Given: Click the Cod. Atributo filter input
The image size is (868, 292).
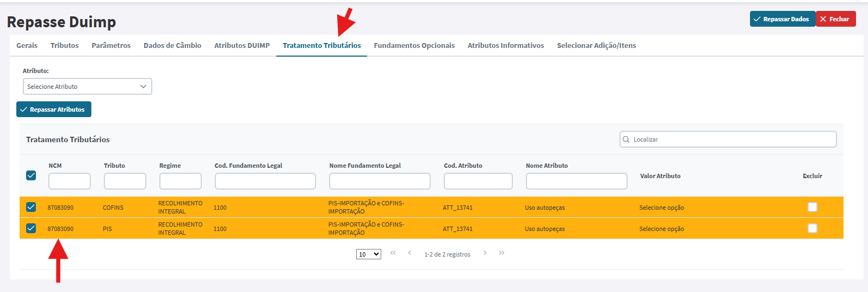Looking at the screenshot, I should 478,181.
